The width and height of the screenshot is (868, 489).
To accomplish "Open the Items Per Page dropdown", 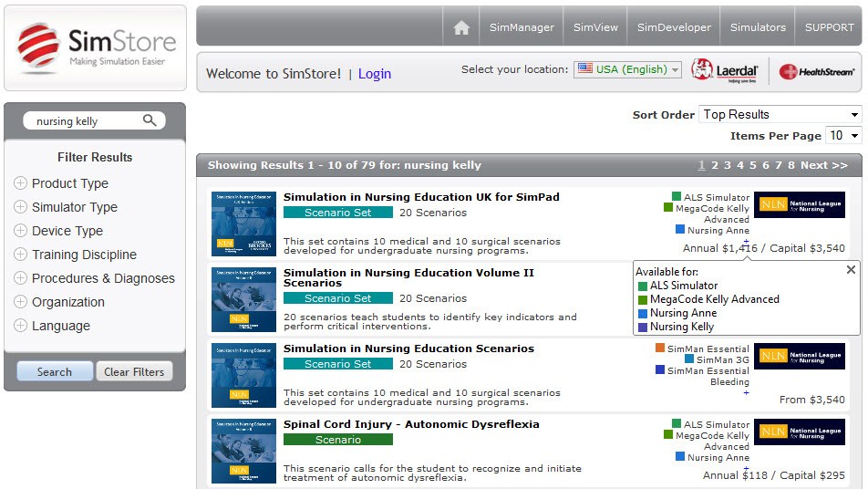I will [843, 136].
